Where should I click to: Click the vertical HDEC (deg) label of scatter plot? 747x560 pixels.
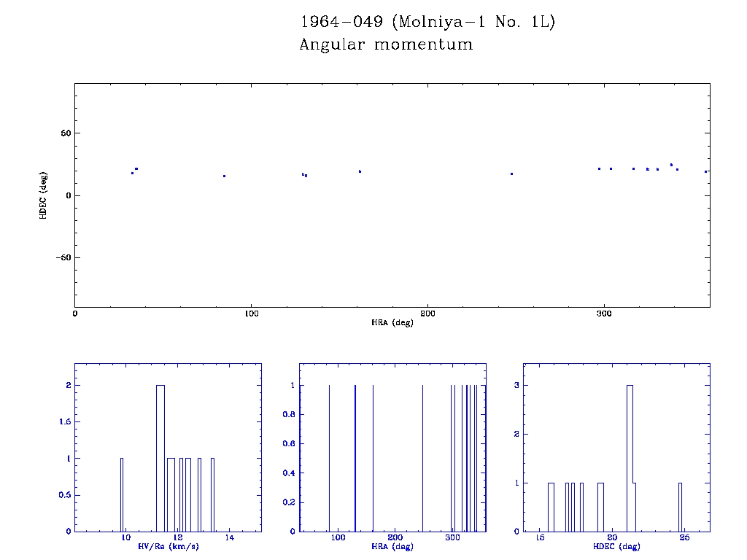click(x=44, y=195)
